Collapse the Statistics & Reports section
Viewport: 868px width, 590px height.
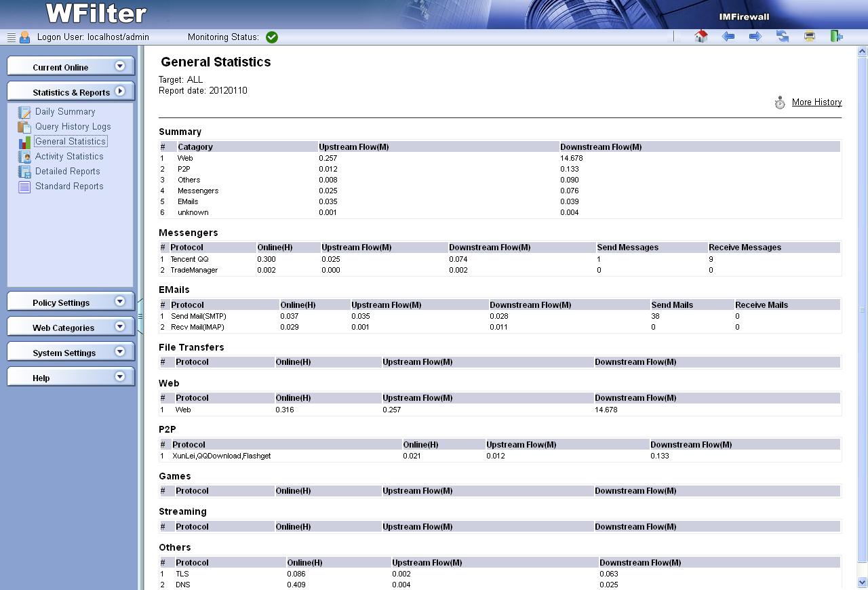71,92
